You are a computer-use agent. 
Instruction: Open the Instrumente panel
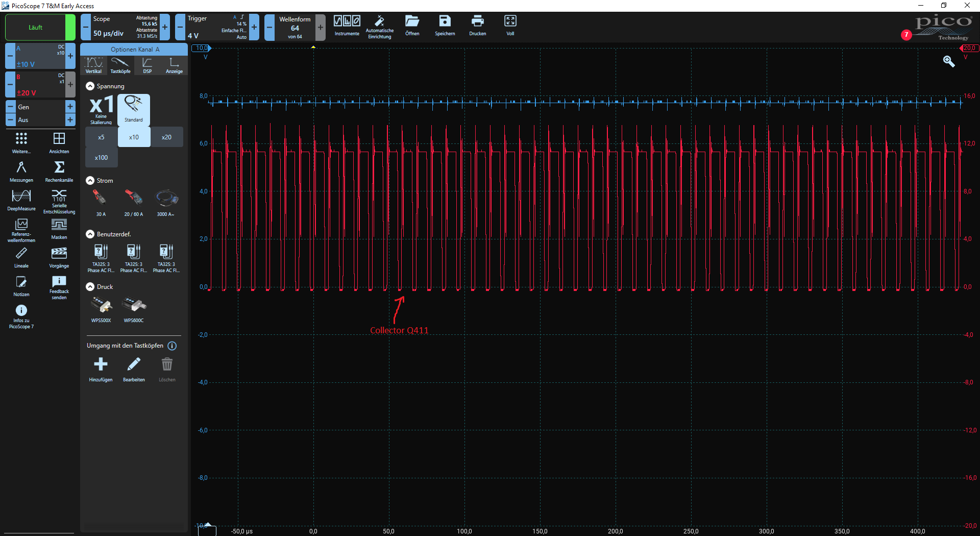click(x=347, y=26)
